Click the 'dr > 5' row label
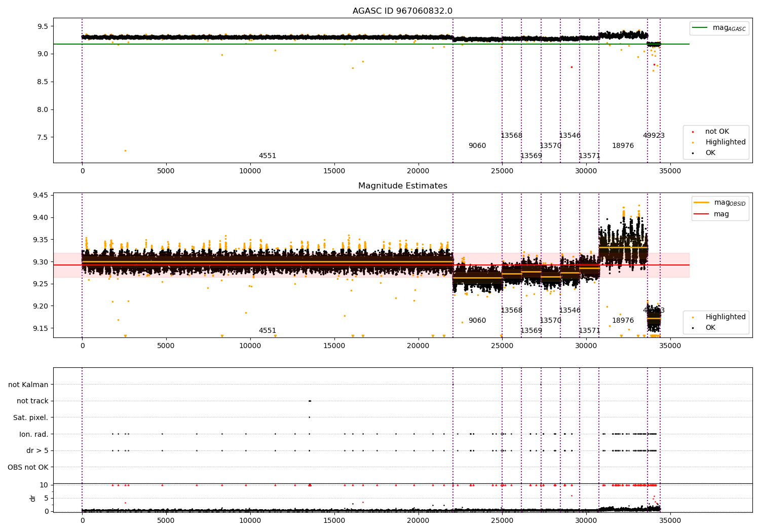The image size is (760, 532). 37,450
